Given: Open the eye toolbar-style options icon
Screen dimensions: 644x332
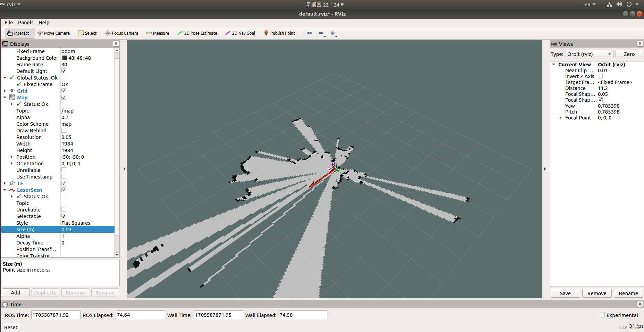Looking at the screenshot, I should click(332, 33).
